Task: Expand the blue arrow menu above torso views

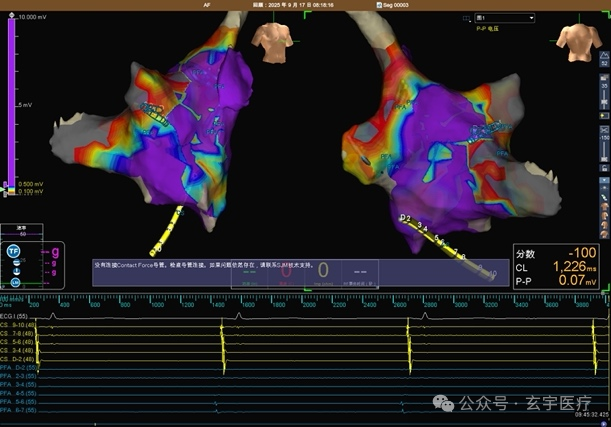Action: (x=604, y=180)
